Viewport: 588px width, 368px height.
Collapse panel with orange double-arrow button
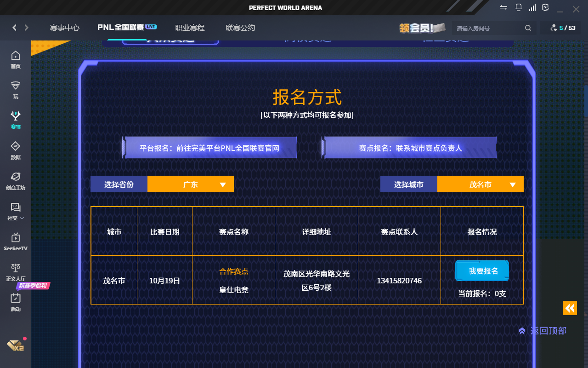pos(570,308)
